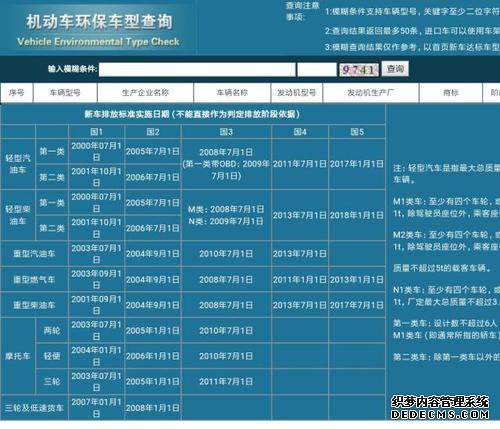Click the 车辆名称 column header
This screenshot has height=429, width=500.
click(x=232, y=93)
